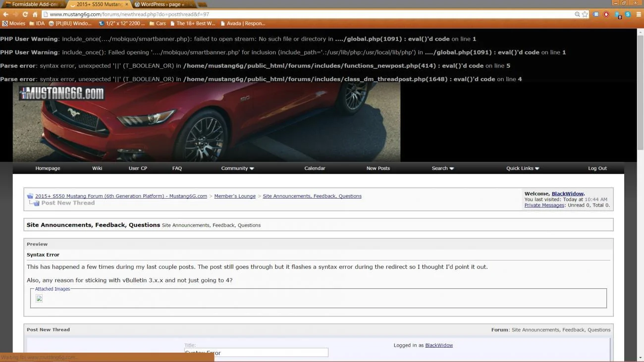Viewport: 644px width, 362px height.
Task: Switch to the Formidable Add-ons tab
Action: [34, 4]
